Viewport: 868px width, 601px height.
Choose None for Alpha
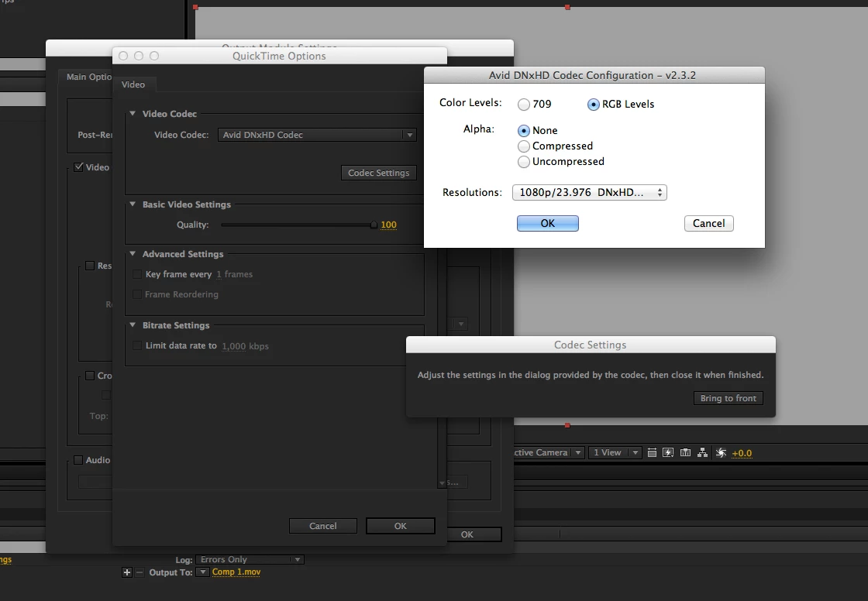click(524, 131)
